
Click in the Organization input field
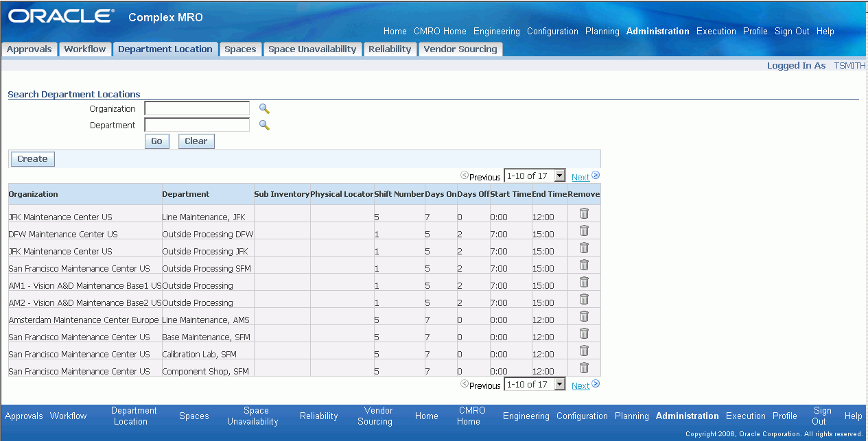click(x=197, y=108)
